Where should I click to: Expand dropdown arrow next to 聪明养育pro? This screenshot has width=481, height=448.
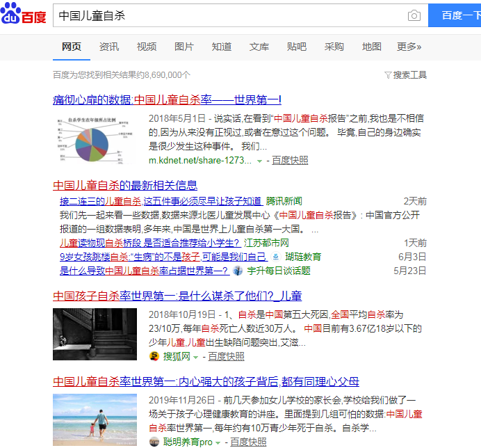tap(218, 442)
